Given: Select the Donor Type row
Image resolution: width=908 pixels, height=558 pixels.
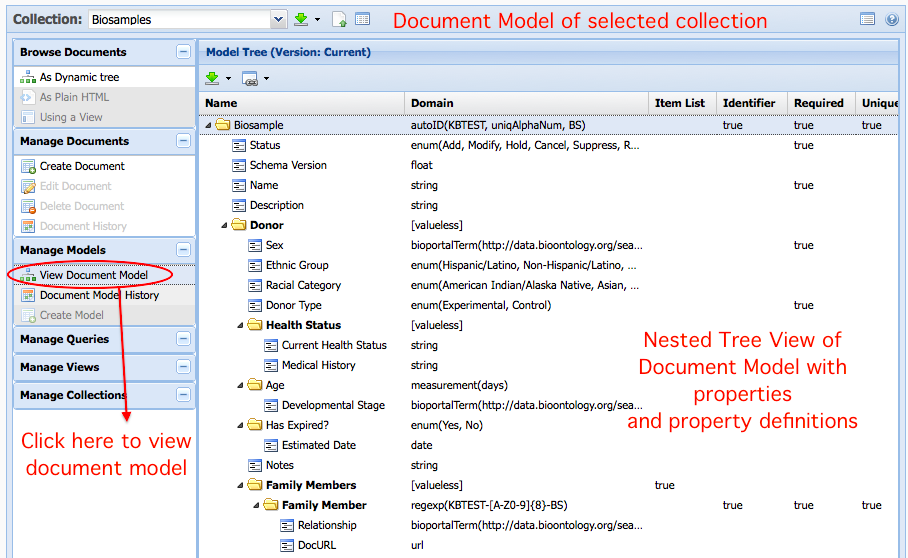Looking at the screenshot, I should click(x=549, y=305).
